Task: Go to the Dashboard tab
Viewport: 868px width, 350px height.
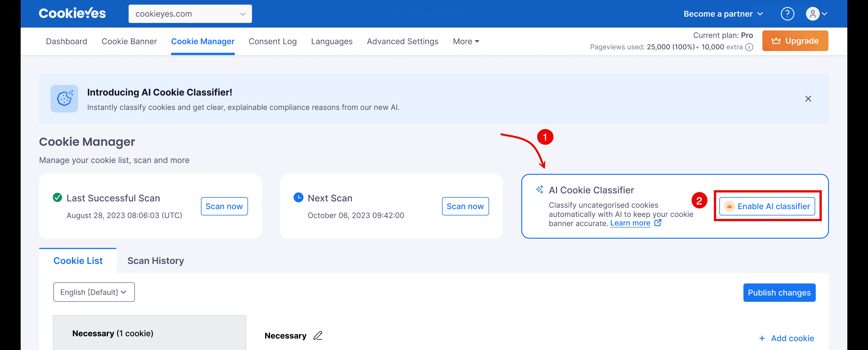Action: click(66, 41)
